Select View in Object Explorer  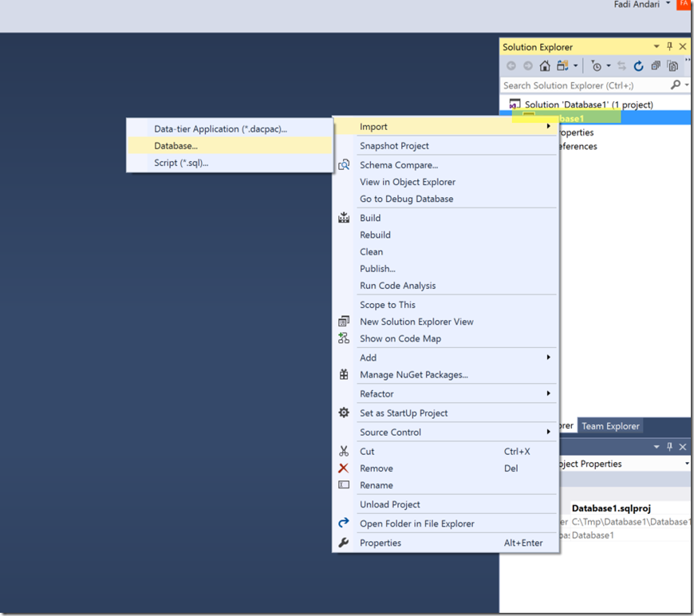[446, 182]
